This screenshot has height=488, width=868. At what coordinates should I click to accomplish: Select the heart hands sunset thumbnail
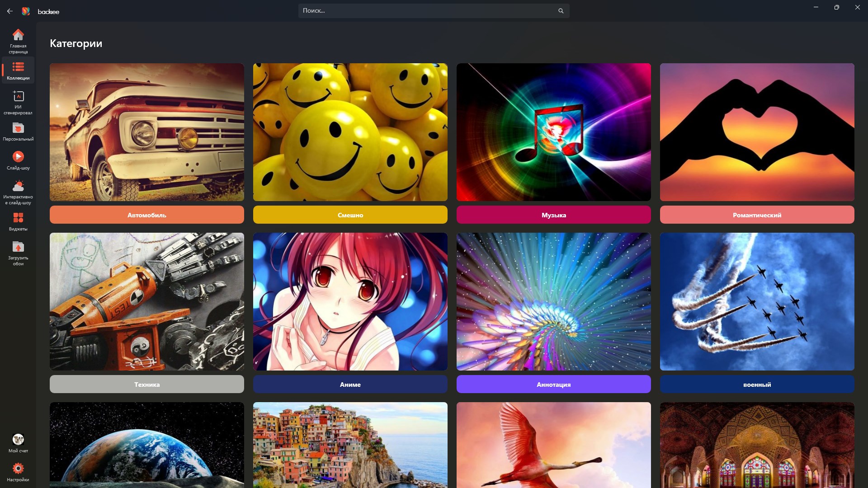coord(757,132)
